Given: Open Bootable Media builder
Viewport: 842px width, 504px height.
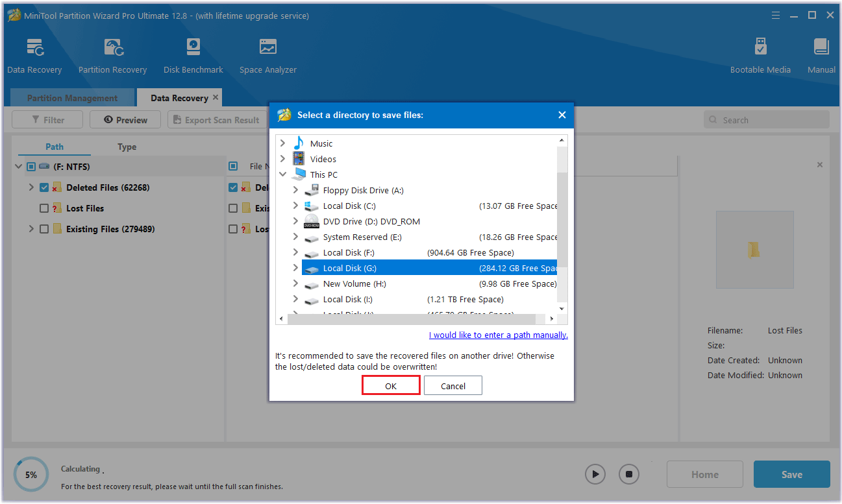Looking at the screenshot, I should 760,56.
